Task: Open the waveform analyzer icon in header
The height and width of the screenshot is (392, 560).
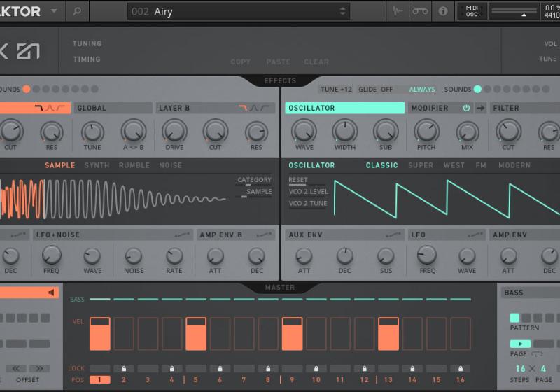Action: pos(398,11)
